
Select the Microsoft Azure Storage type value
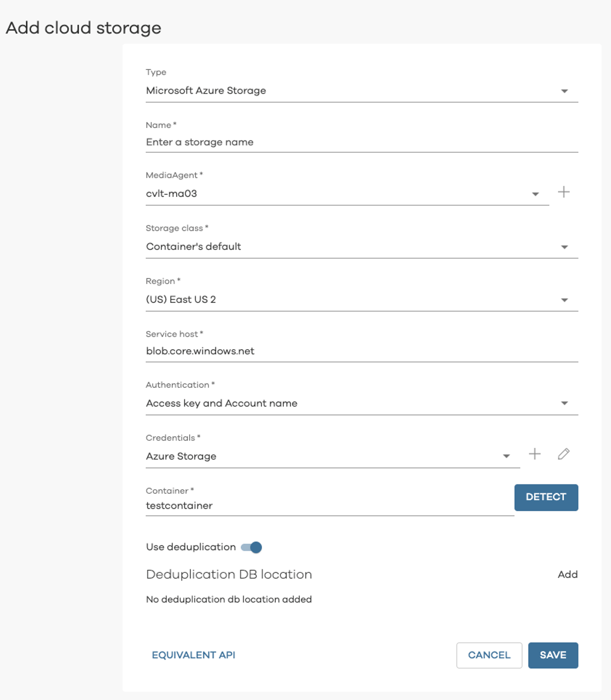pyautogui.click(x=206, y=91)
